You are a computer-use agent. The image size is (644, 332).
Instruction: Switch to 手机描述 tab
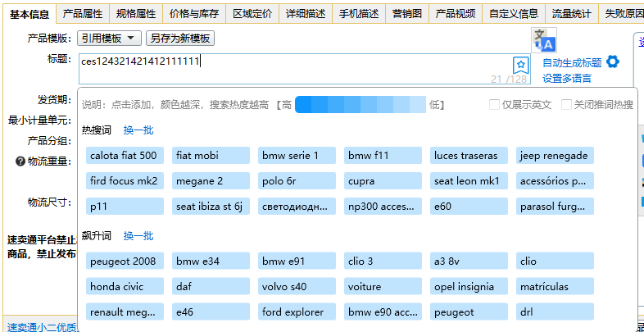(x=359, y=14)
